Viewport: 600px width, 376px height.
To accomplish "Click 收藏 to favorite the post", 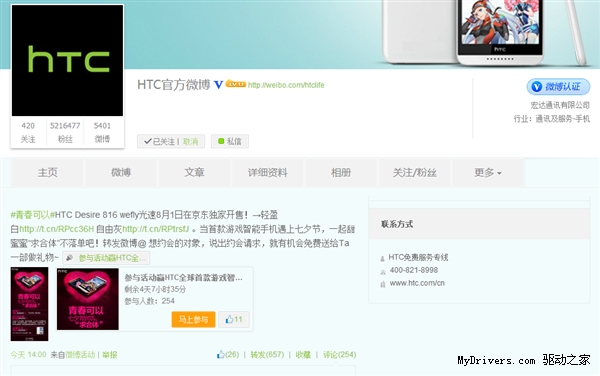I will pos(303,355).
